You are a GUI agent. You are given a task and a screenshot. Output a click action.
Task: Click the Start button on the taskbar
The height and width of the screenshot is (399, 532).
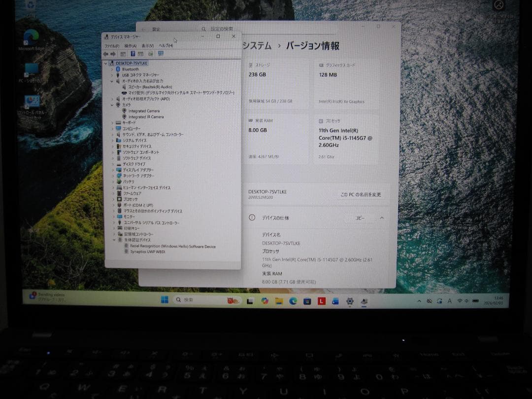pos(165,300)
